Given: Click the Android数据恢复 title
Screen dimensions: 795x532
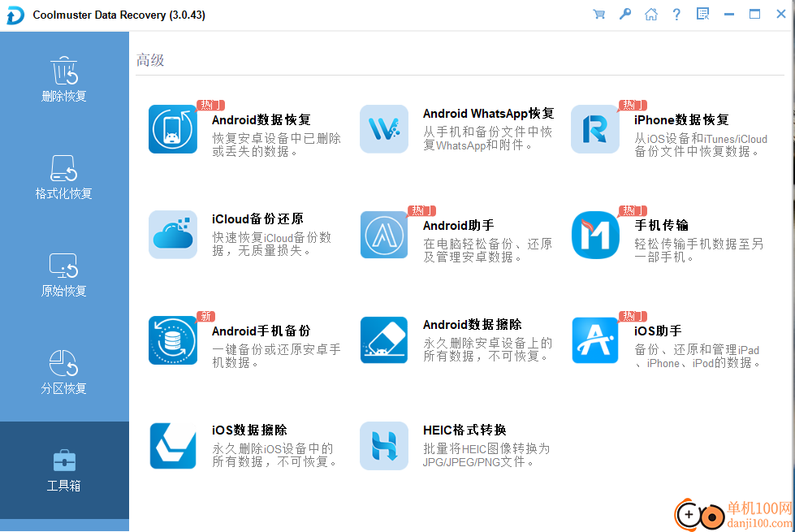Looking at the screenshot, I should pyautogui.click(x=261, y=119).
